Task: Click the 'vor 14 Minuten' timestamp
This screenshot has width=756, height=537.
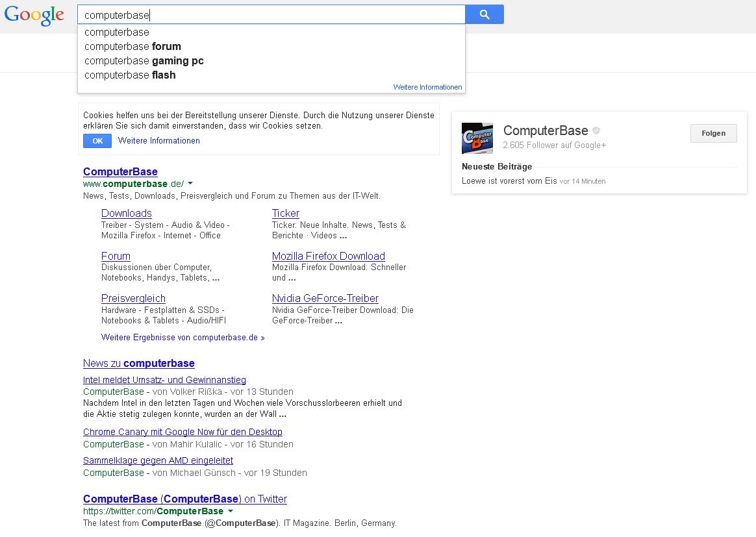Action: (x=583, y=181)
